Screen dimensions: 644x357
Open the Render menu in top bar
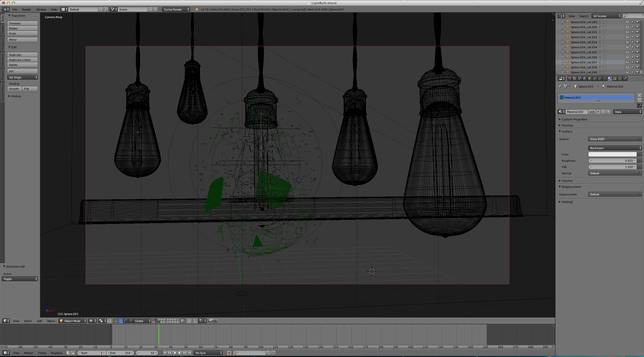click(x=26, y=9)
